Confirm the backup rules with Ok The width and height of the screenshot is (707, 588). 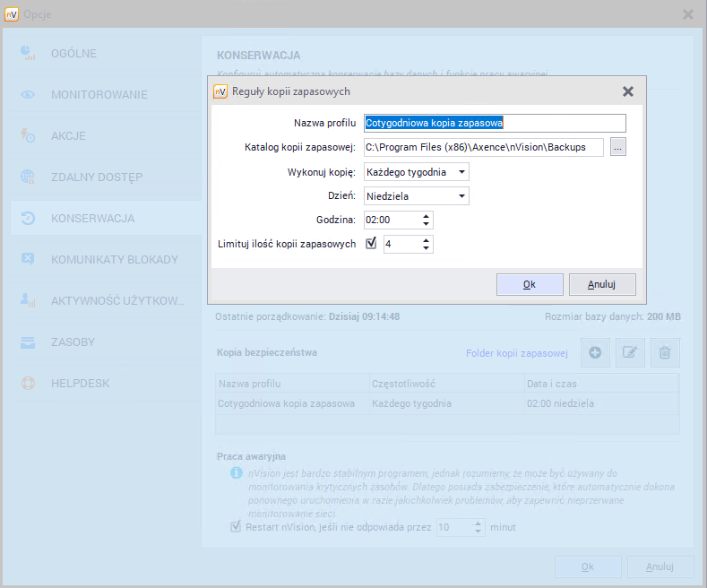[x=529, y=284]
